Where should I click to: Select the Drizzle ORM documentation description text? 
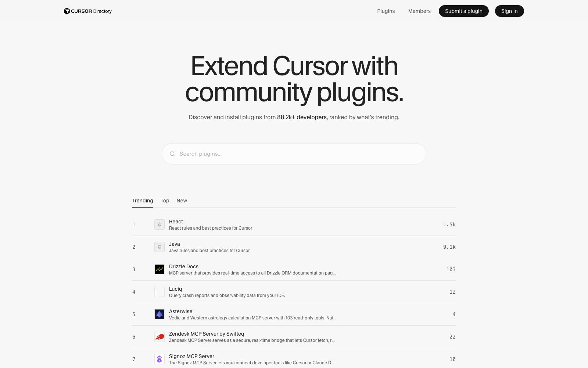click(252, 273)
